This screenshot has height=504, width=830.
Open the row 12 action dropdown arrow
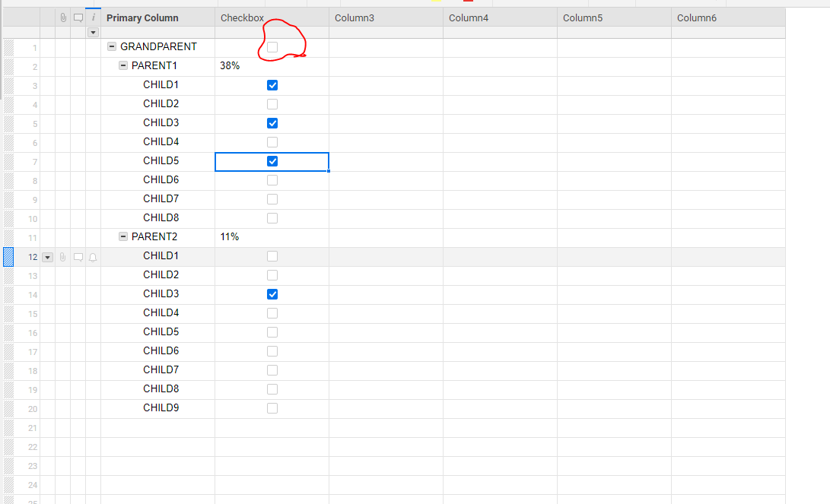47,257
